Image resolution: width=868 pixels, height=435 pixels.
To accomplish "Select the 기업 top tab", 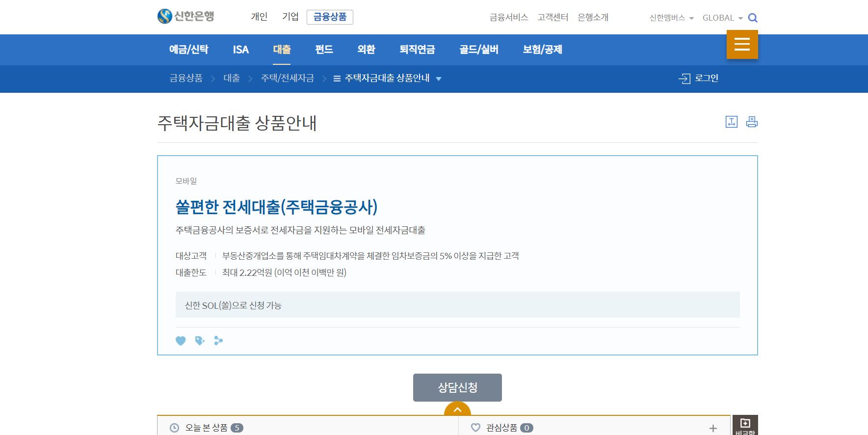I will 290,17.
